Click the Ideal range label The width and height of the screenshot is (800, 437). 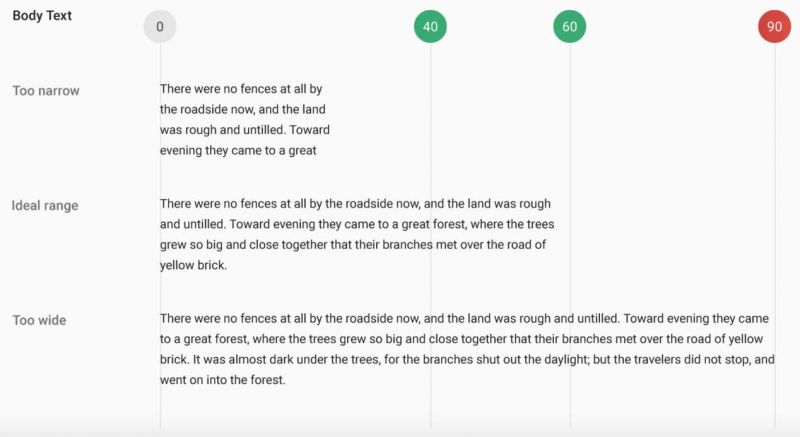click(x=45, y=205)
